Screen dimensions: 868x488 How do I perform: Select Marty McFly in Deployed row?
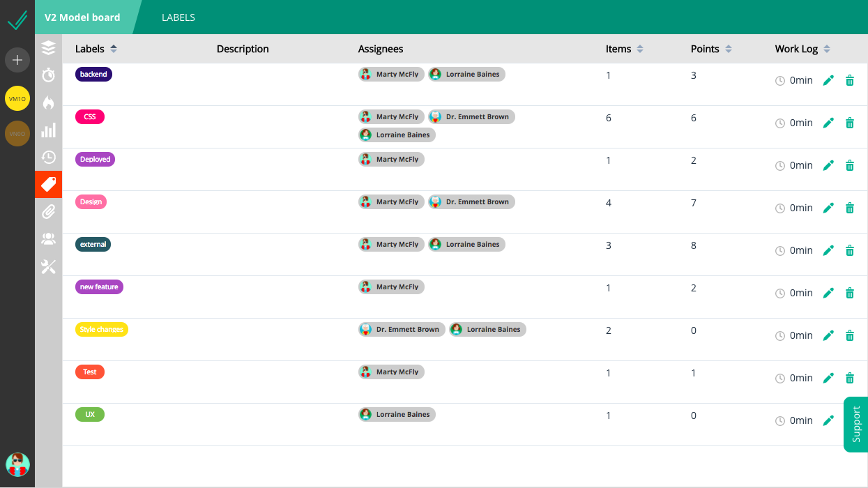[x=391, y=159]
